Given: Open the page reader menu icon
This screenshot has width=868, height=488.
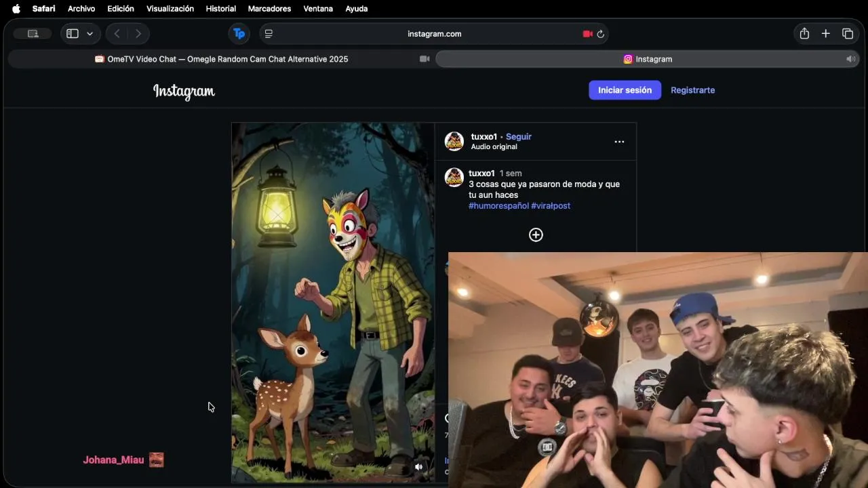Looking at the screenshot, I should (x=269, y=34).
